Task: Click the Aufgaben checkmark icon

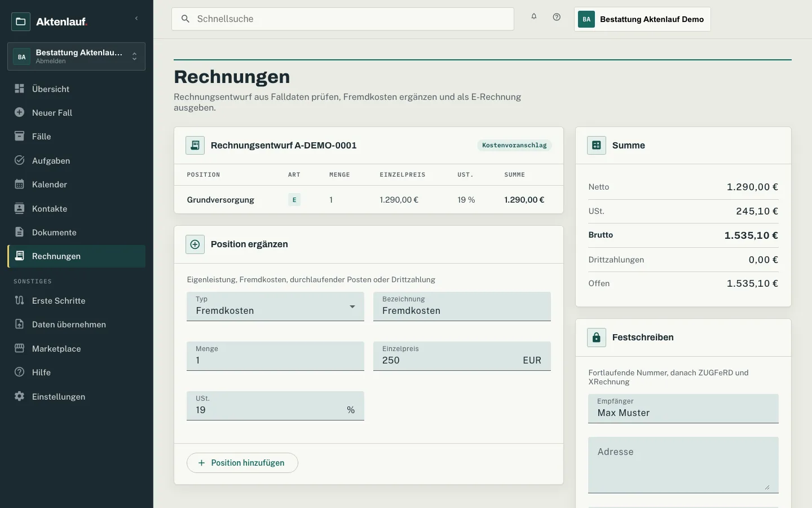Action: [19, 160]
